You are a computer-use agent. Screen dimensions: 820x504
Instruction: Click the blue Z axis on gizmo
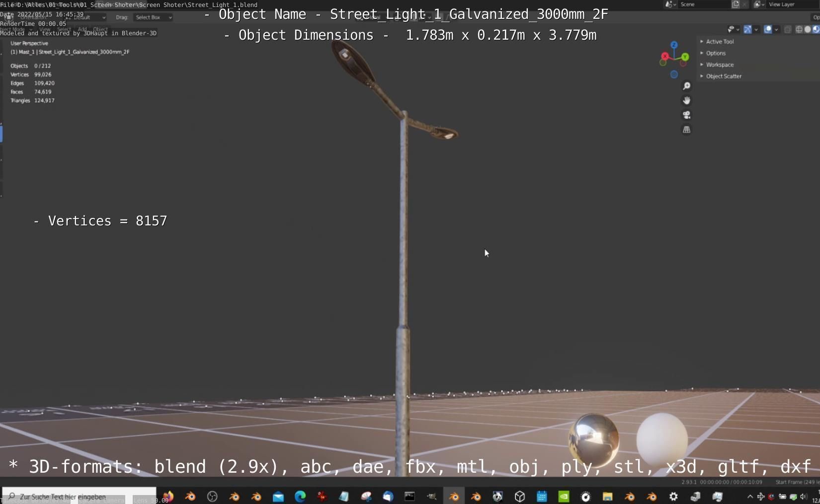pos(674,45)
